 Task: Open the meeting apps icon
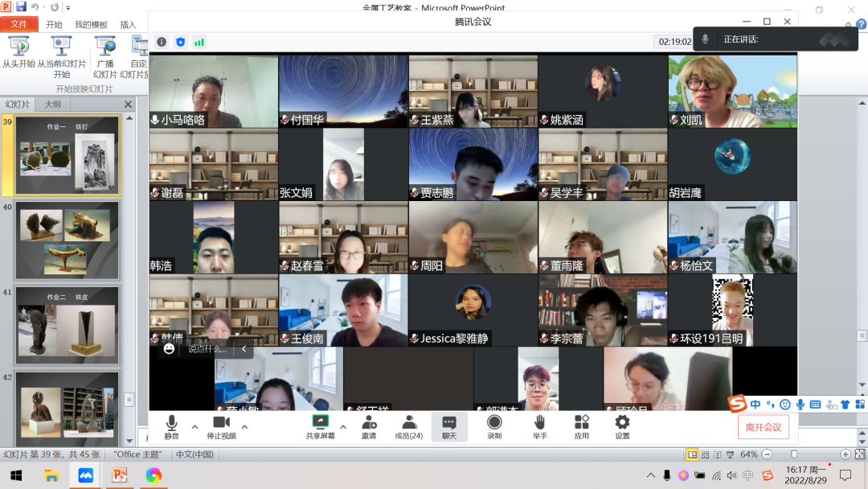pos(581,427)
